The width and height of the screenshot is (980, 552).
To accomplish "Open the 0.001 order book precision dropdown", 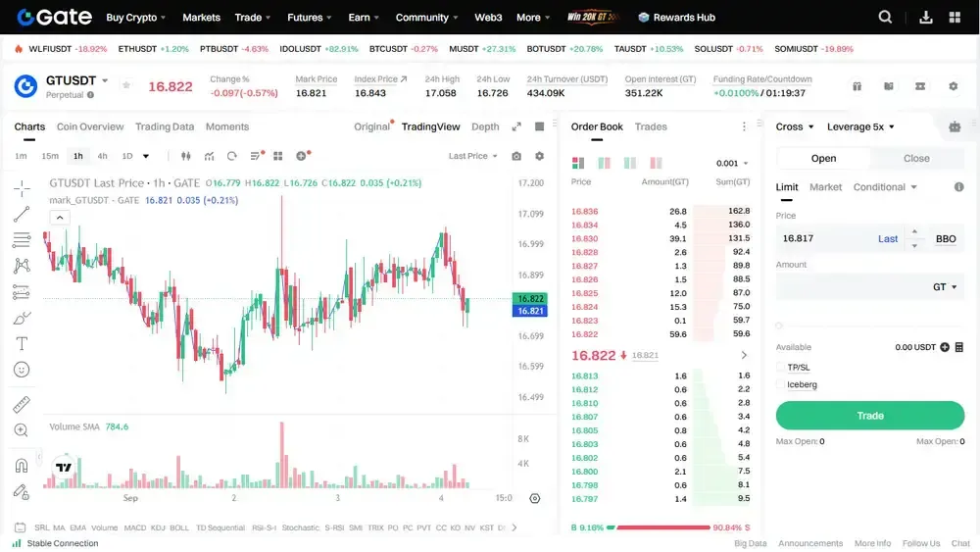I will pos(732,163).
